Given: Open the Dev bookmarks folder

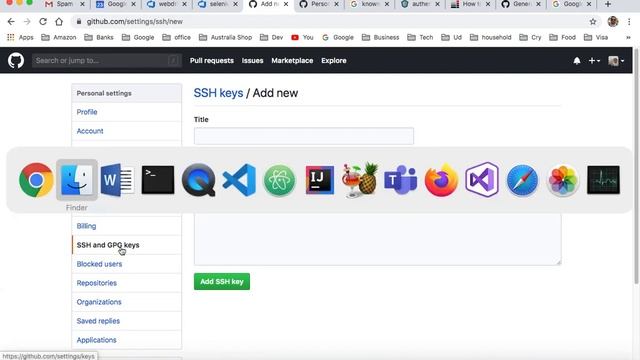Looking at the screenshot, I should 271,37.
